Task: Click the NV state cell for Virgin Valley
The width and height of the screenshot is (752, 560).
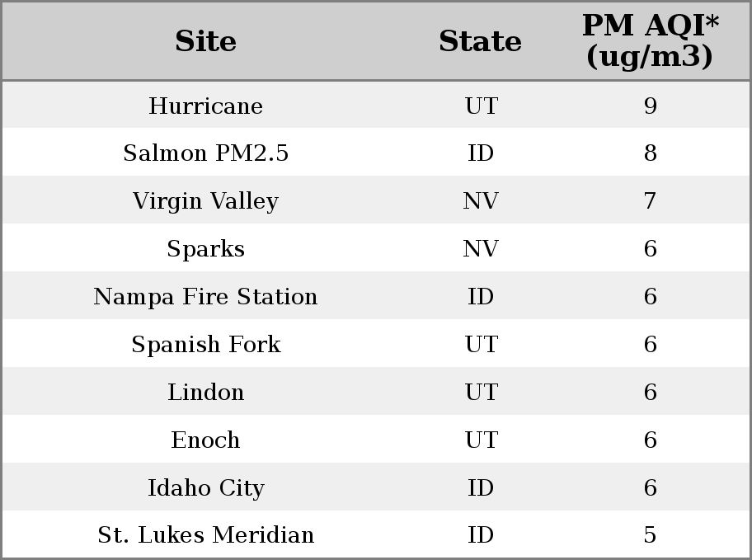Action: pos(480,200)
